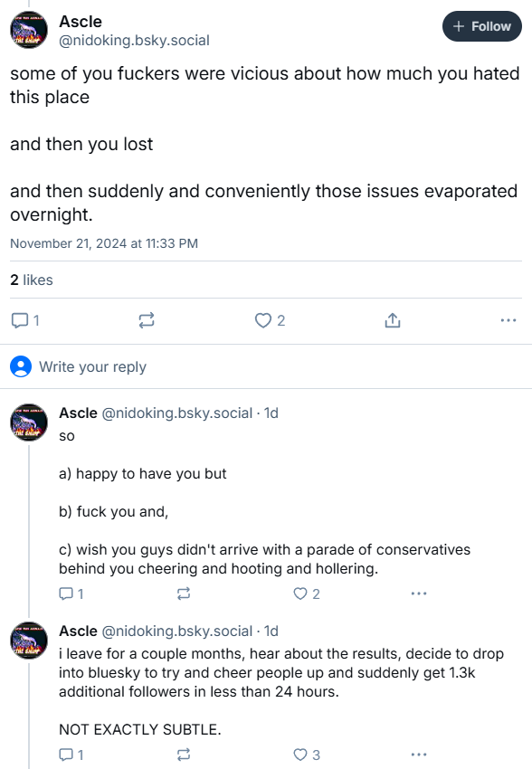Open Ascle's avatar at top of post
Image resolution: width=532 pixels, height=769 pixels.
(29, 30)
